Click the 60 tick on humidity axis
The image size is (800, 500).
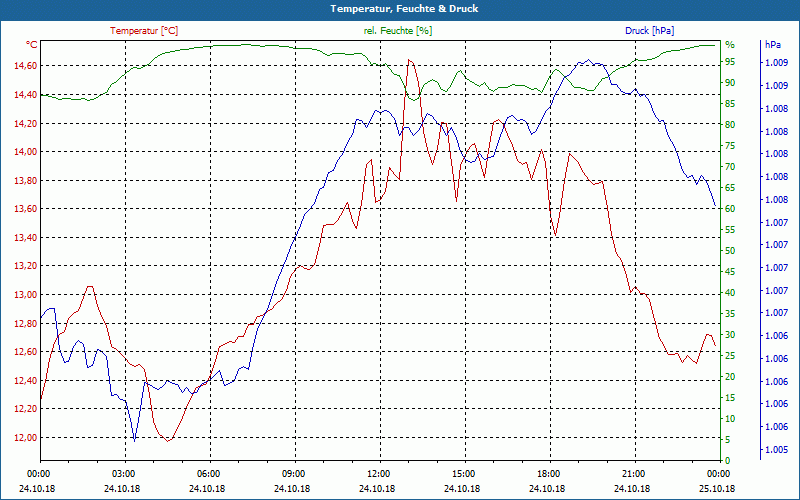[730, 209]
